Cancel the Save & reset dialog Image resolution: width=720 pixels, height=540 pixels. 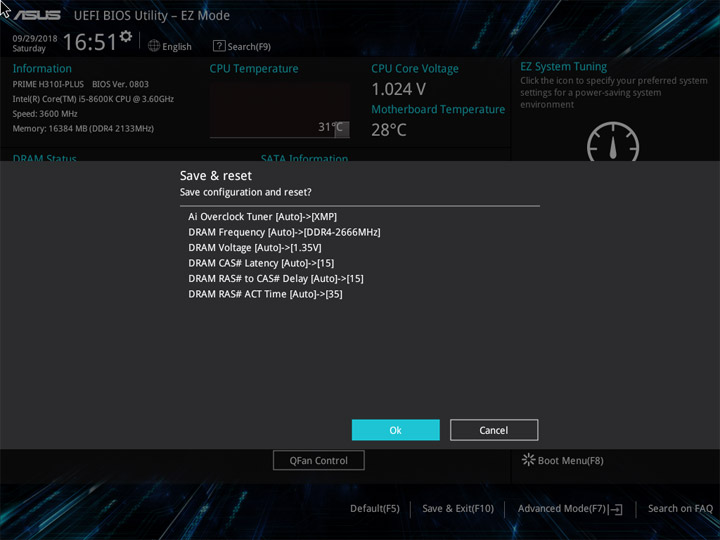[494, 430]
